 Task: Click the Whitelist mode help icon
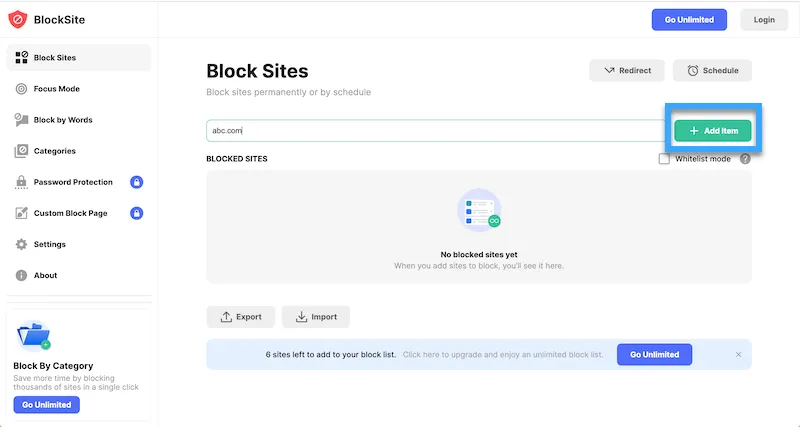point(745,159)
